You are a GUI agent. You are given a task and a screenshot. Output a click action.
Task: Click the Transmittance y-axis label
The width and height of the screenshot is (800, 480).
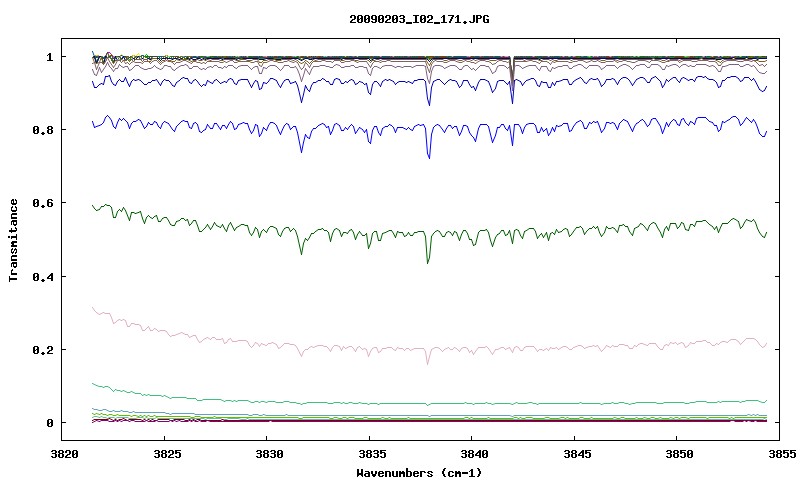(x=14, y=240)
